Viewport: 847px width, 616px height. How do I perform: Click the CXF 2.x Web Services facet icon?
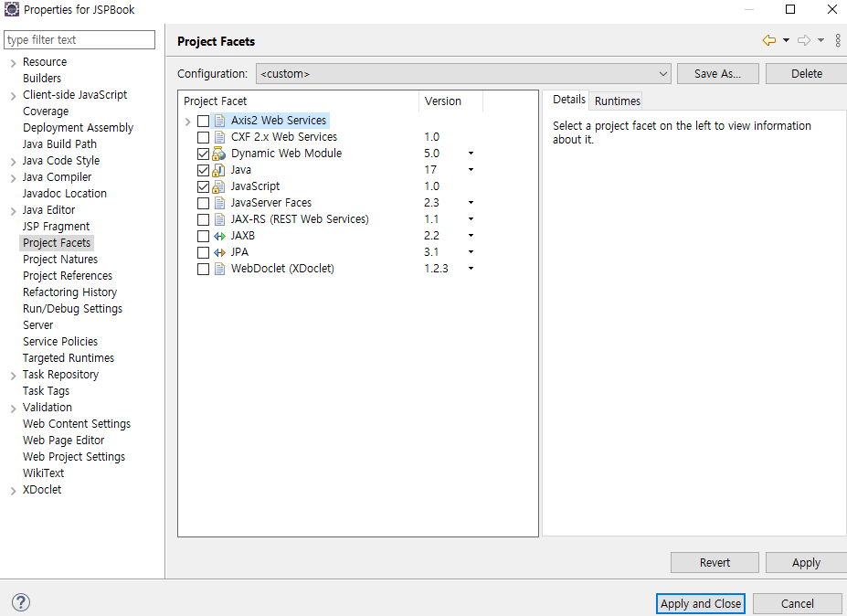[x=219, y=137]
